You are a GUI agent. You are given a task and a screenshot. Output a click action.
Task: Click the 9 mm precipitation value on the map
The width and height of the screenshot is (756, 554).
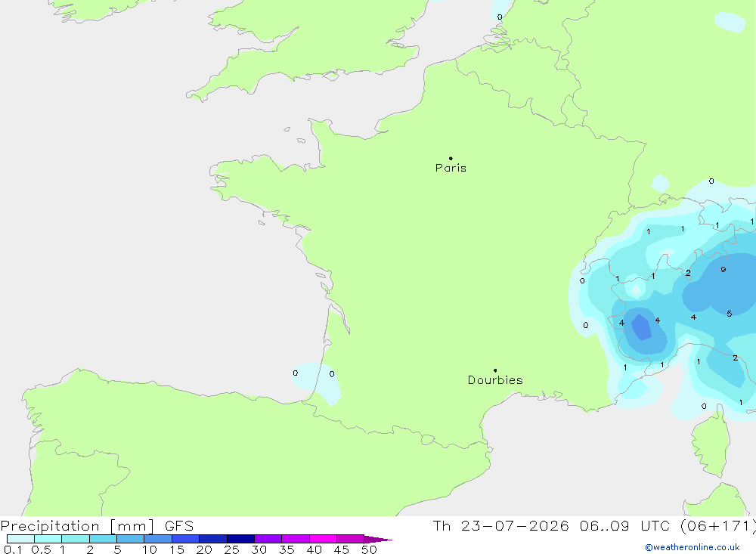pos(723,270)
